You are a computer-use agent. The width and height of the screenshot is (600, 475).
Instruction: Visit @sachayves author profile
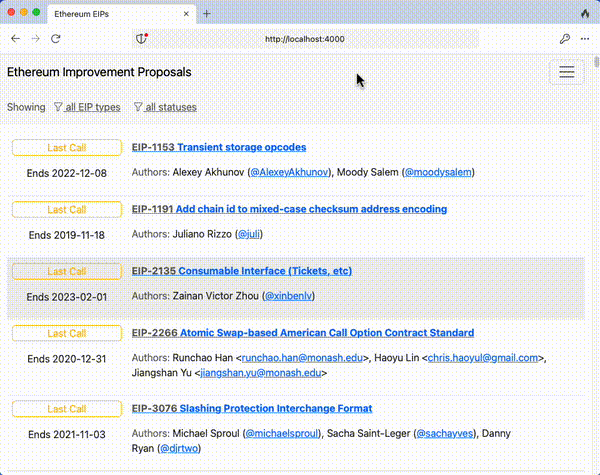coord(444,434)
